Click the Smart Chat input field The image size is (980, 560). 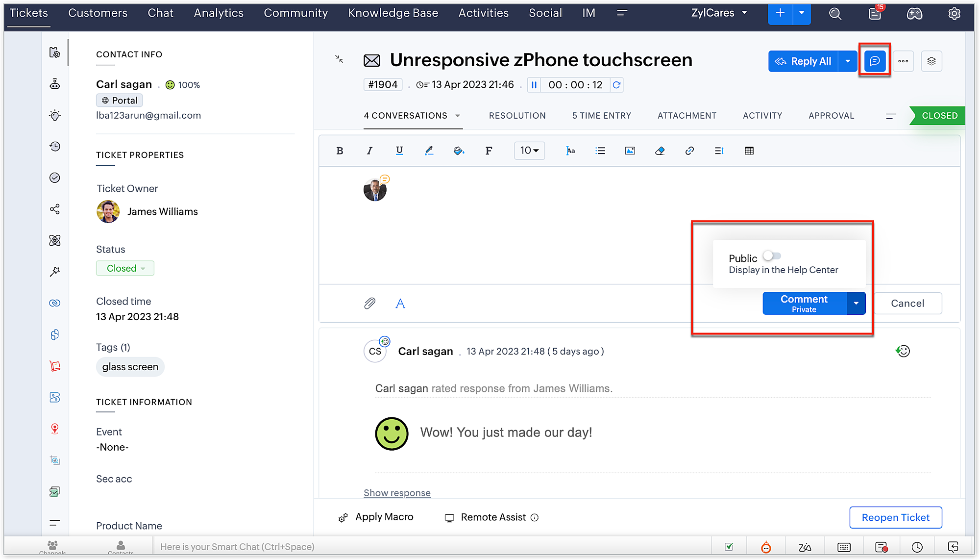(x=431, y=546)
